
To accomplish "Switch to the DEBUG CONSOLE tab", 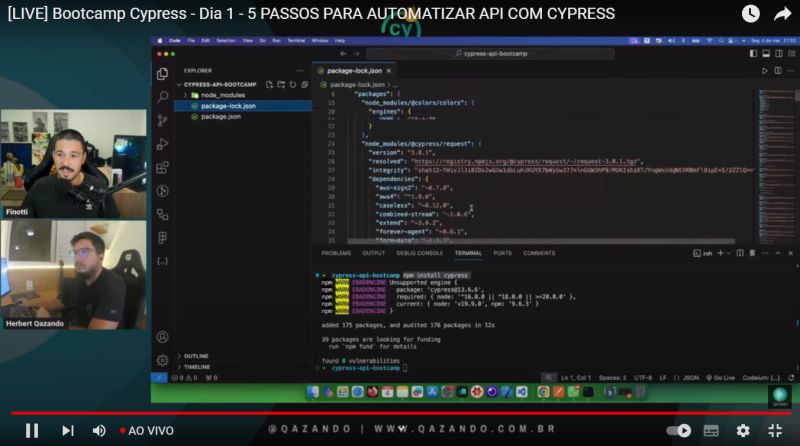I will pyautogui.click(x=419, y=253).
